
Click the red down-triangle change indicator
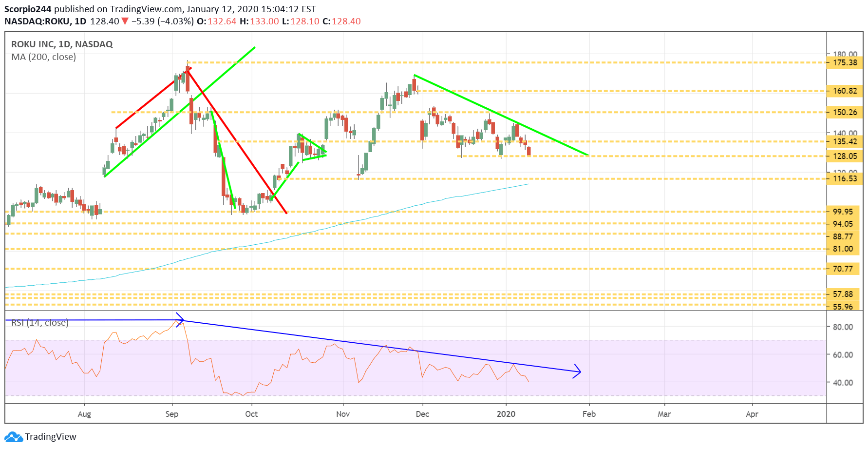click(125, 21)
